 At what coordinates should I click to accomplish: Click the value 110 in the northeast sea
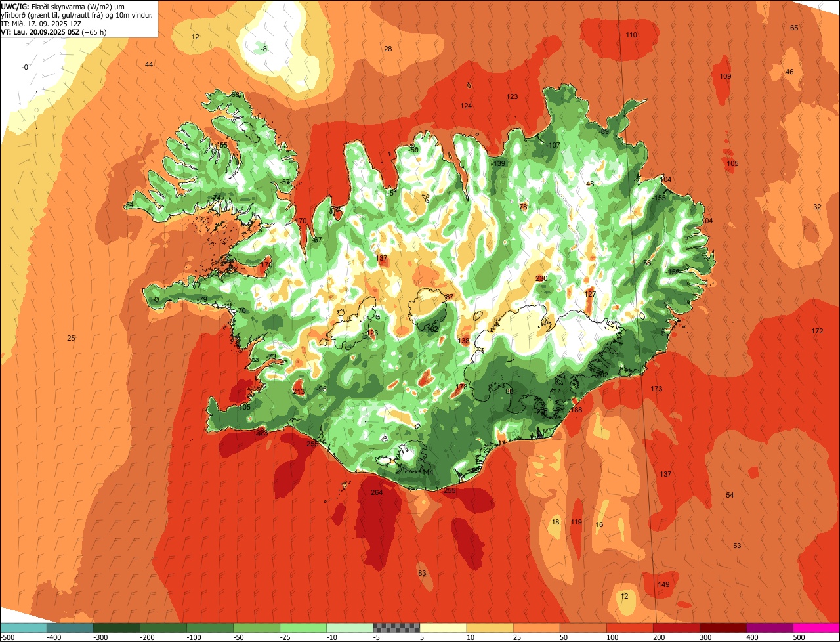pos(631,35)
